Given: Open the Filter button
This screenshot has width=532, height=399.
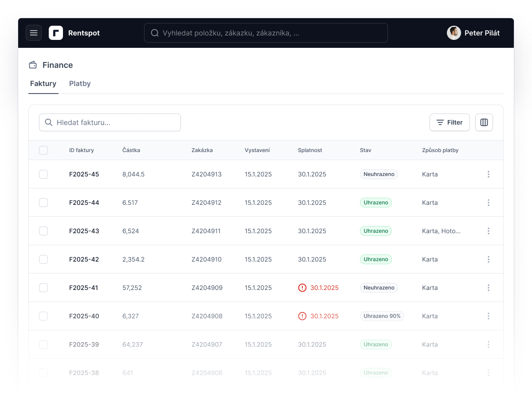Looking at the screenshot, I should (x=450, y=122).
